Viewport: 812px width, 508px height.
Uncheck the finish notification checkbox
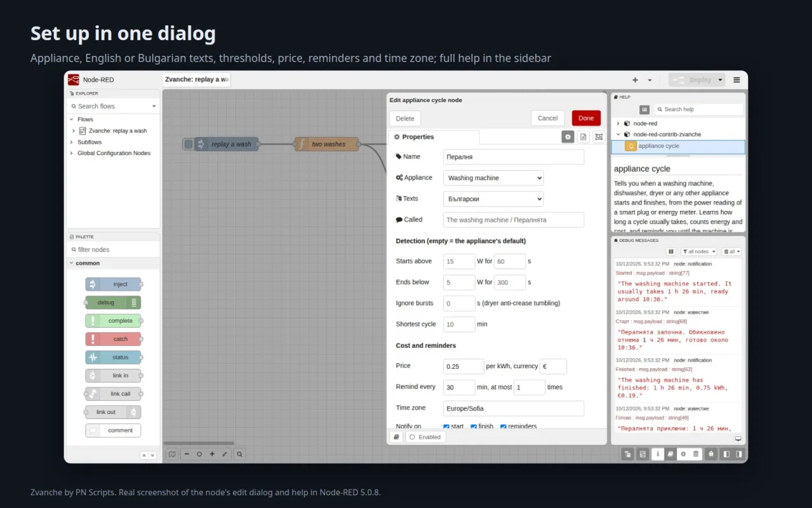click(474, 427)
